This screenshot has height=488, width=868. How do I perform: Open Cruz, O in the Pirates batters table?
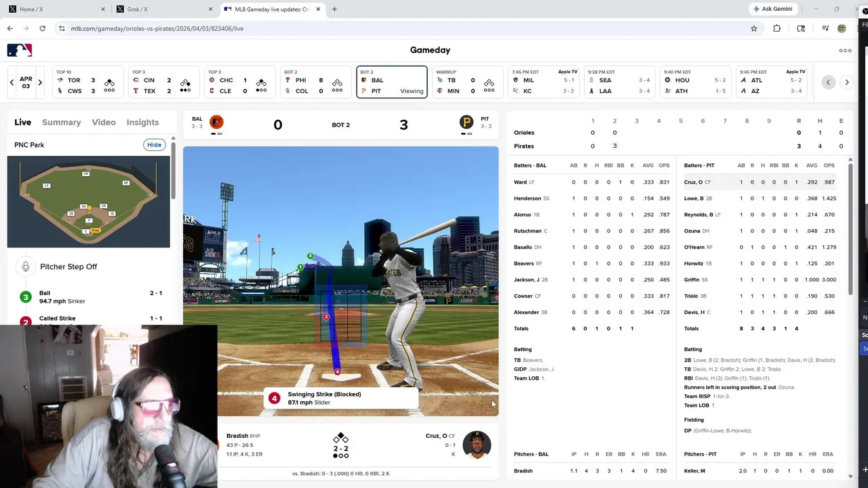[x=693, y=182]
